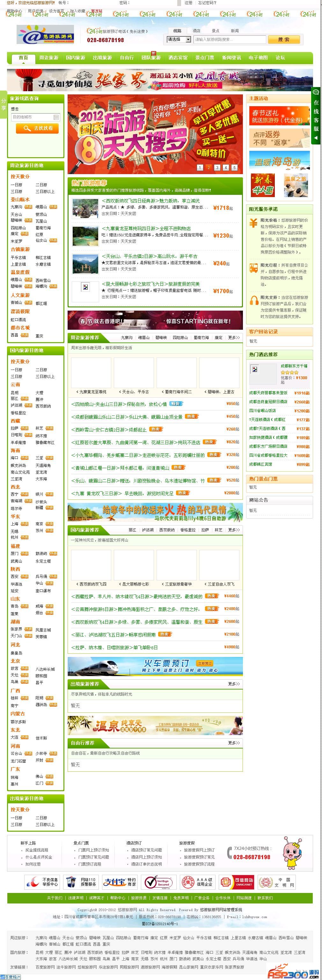Select slide 1 in the banner carousel

click(200, 167)
